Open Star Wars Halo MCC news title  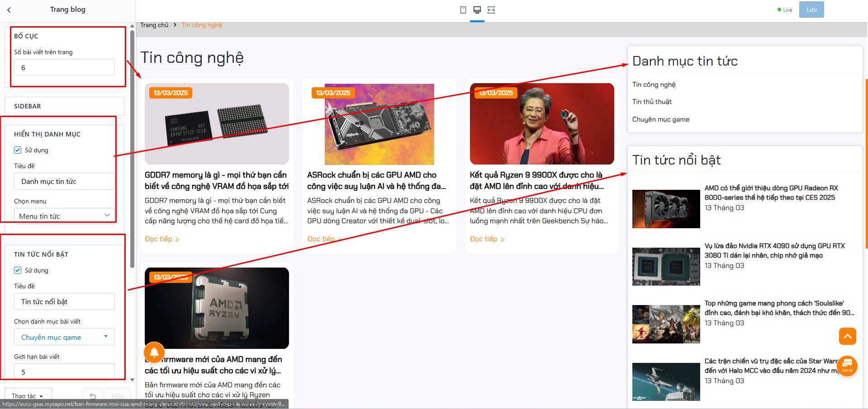click(x=772, y=366)
